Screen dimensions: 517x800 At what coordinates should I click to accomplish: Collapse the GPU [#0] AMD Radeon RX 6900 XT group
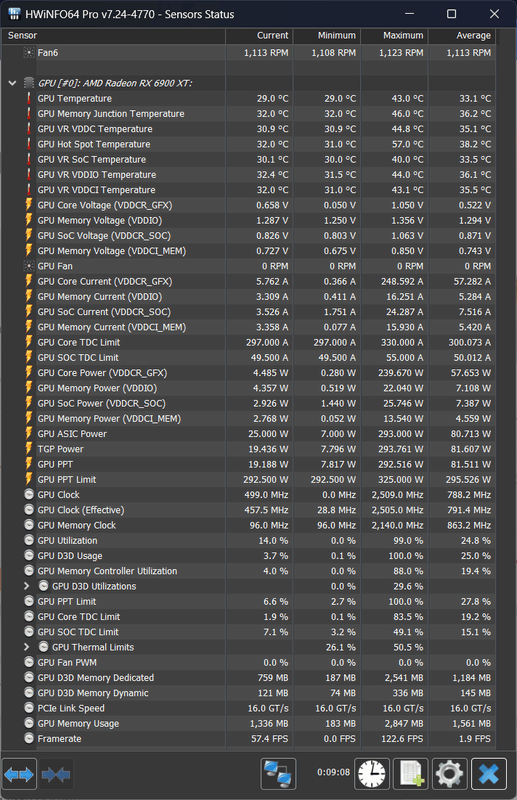(12, 83)
